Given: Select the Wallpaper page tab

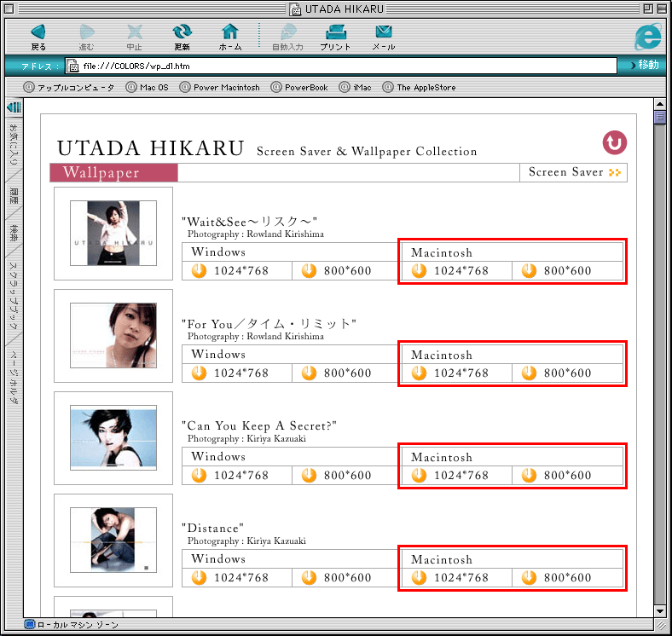Looking at the screenshot, I should (x=113, y=173).
